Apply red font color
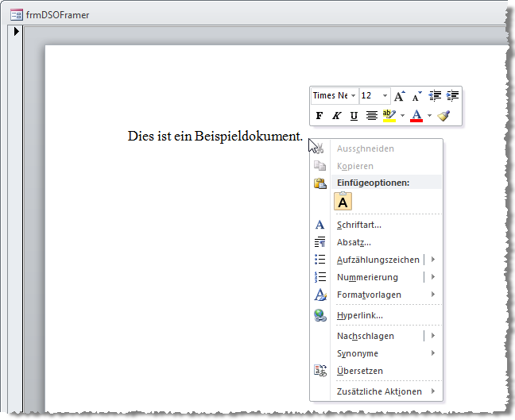This screenshot has height=420, width=515. pyautogui.click(x=416, y=116)
